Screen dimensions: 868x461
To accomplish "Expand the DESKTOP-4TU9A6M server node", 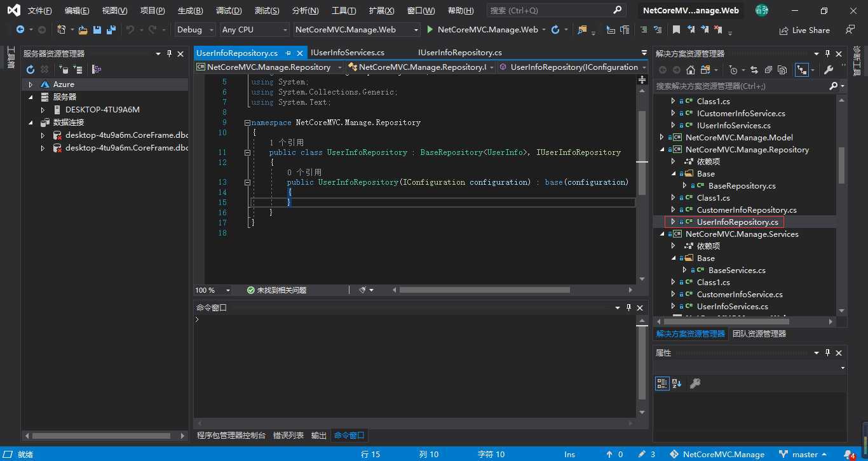I will pos(43,110).
